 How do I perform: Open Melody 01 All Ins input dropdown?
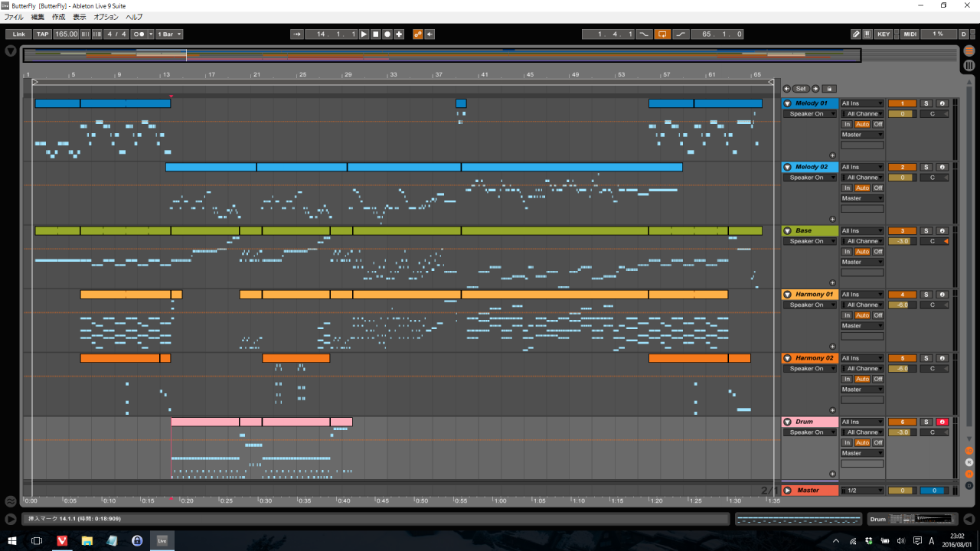coord(862,103)
